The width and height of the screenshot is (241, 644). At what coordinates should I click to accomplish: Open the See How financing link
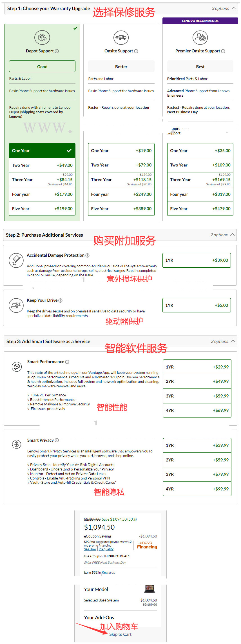tap(90, 549)
